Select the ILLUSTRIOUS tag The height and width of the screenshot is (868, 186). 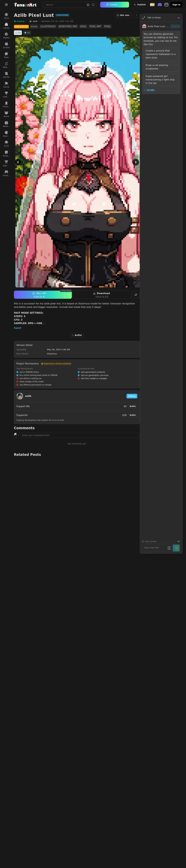point(48,26)
